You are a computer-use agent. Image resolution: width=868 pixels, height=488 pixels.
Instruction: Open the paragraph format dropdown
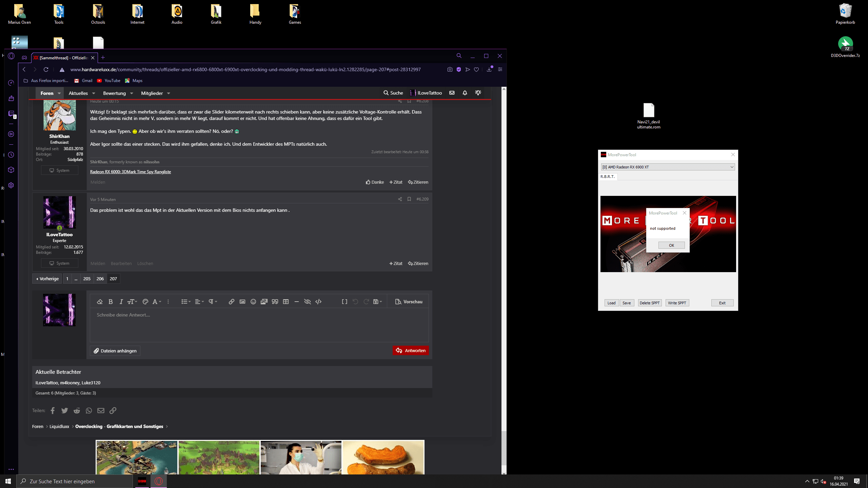click(x=213, y=302)
